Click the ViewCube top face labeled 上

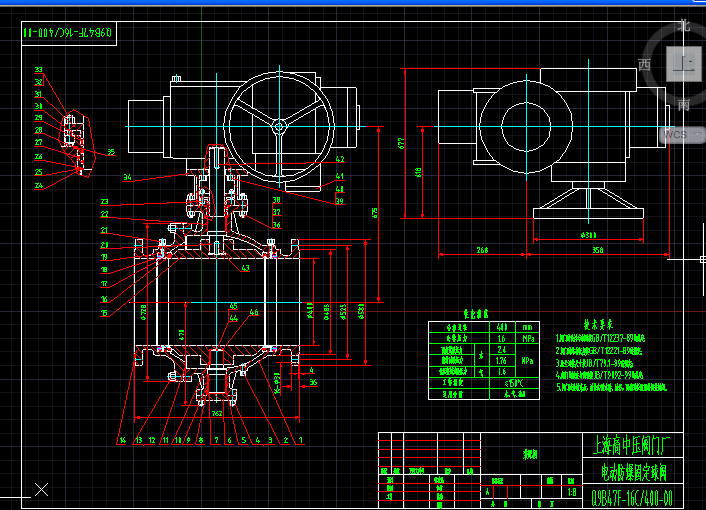pos(683,64)
